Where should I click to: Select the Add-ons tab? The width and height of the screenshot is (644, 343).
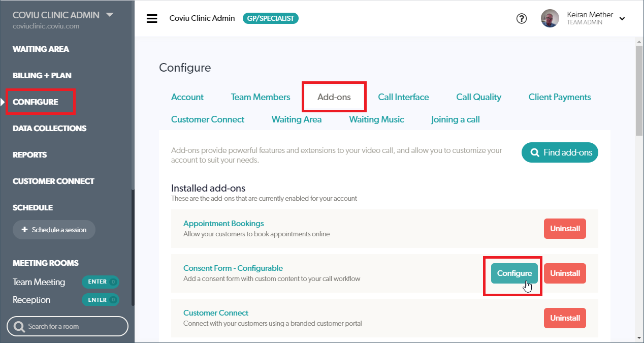point(334,97)
